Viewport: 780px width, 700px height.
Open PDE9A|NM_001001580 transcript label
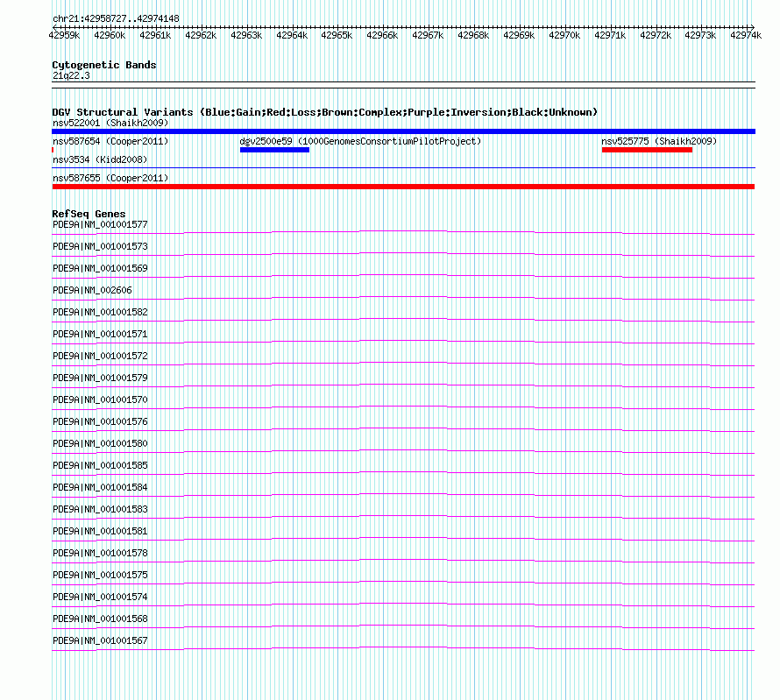point(100,443)
